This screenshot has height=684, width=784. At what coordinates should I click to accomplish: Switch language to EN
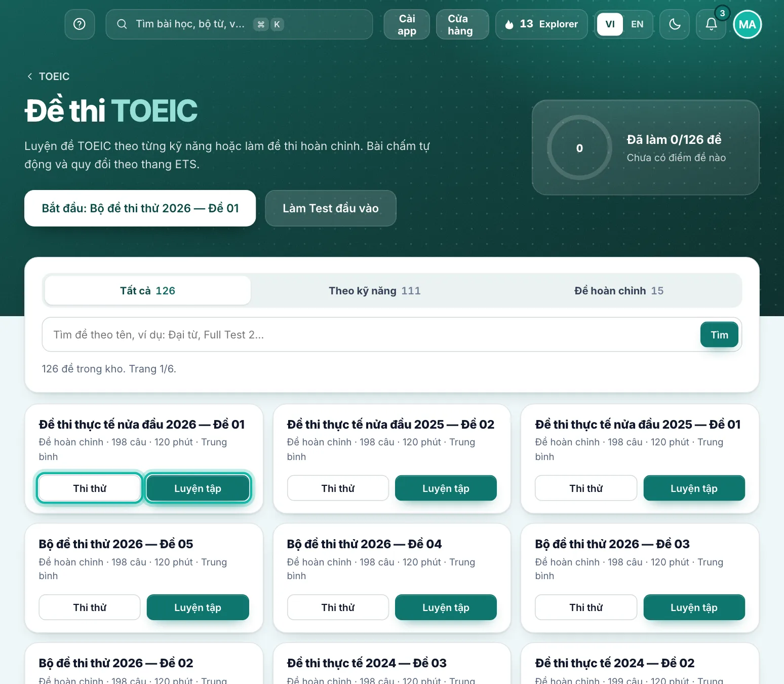[x=637, y=24]
